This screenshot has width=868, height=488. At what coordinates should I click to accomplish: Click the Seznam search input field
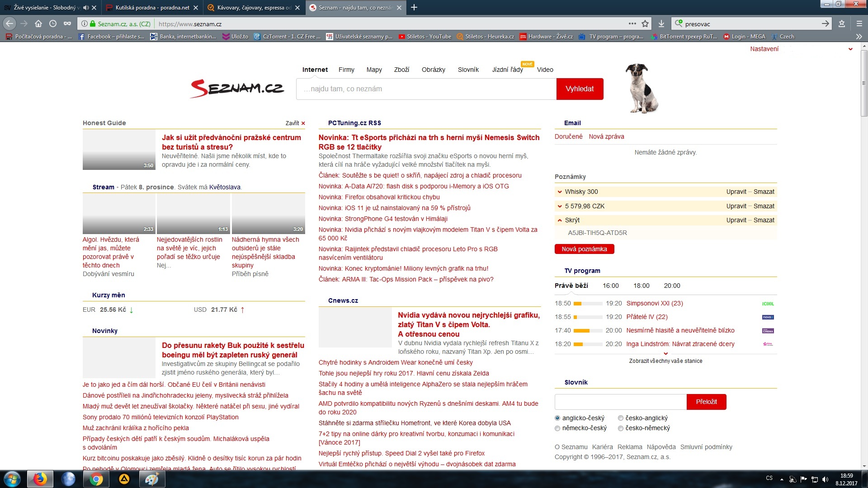426,89
